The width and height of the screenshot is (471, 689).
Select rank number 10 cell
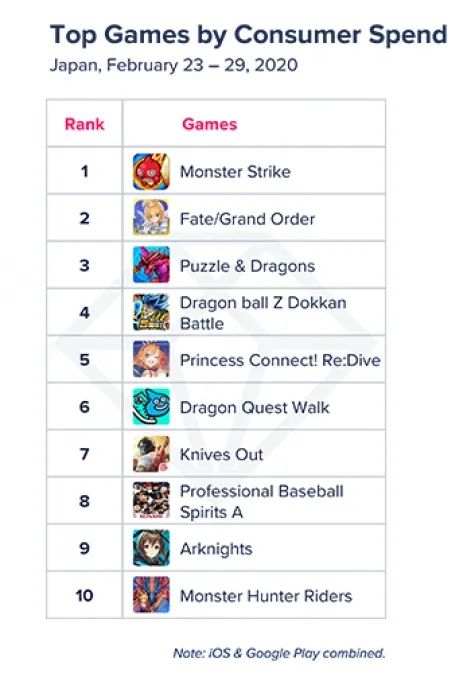click(84, 595)
